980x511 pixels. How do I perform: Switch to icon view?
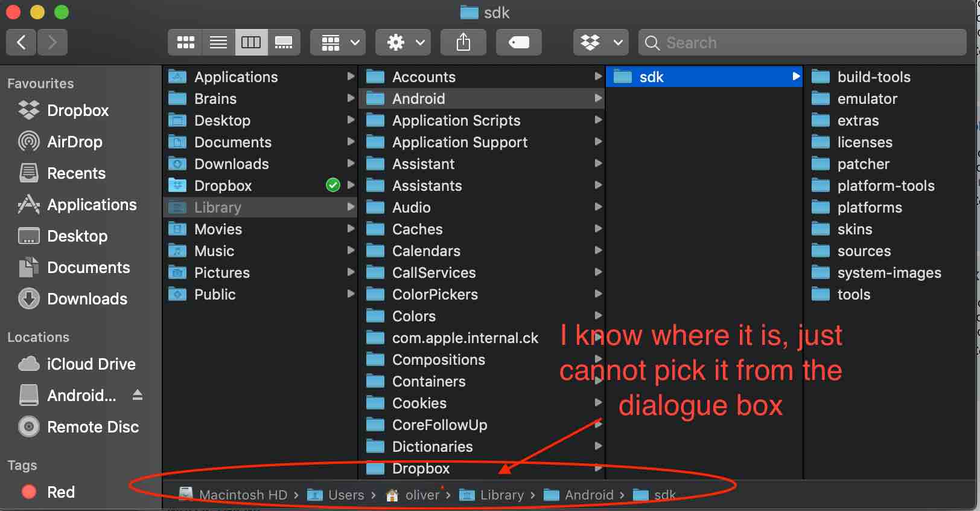185,43
